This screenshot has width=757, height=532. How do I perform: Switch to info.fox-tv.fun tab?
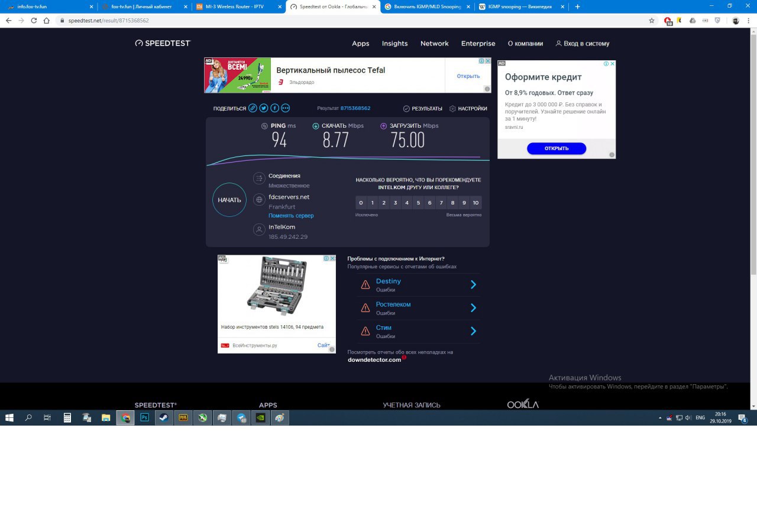48,7
